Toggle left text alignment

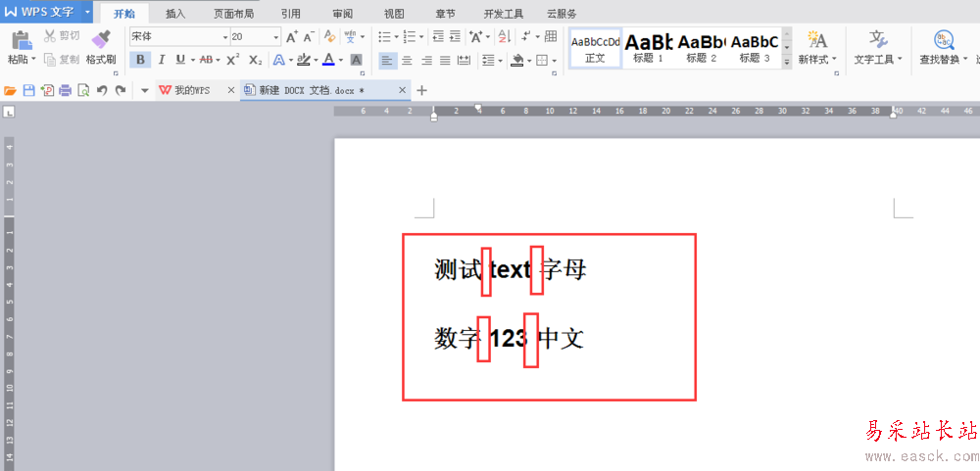pos(388,60)
